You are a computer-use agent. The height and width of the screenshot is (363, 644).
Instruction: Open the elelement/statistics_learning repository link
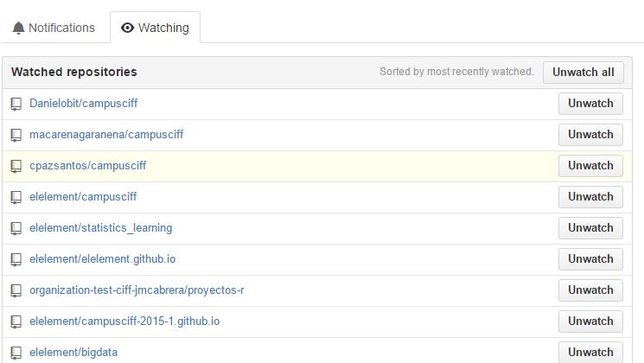click(100, 228)
